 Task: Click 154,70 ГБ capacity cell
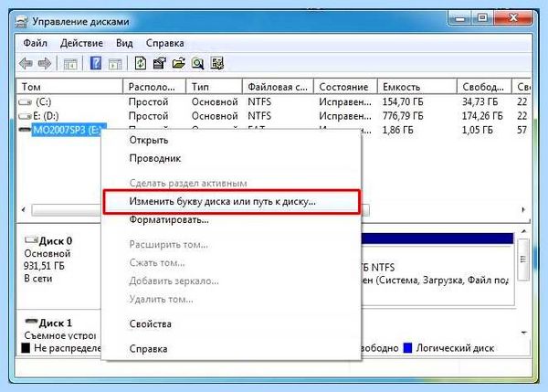[x=403, y=102]
